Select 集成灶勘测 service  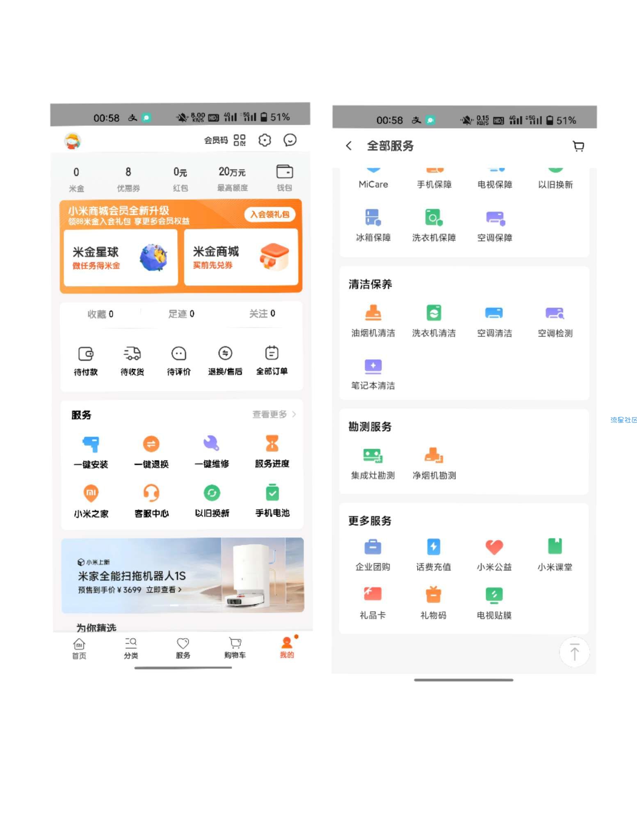pos(373,463)
